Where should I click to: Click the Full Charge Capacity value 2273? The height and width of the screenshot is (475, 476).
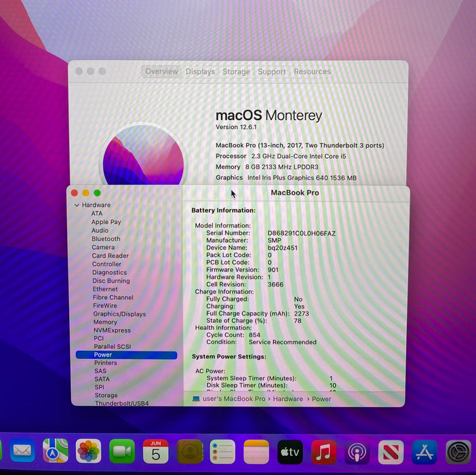coord(301,313)
